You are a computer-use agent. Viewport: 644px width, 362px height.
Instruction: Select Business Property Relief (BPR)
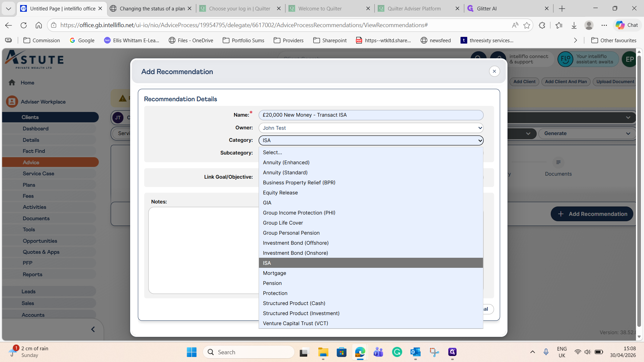tap(371, 182)
